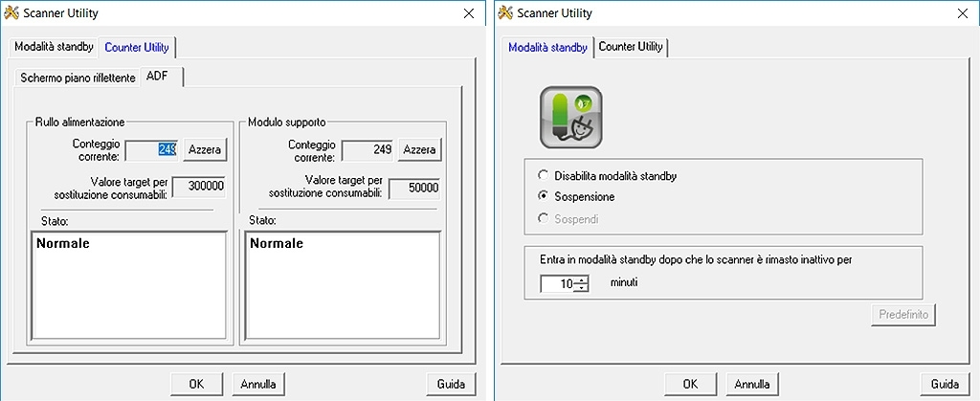Image resolution: width=980 pixels, height=401 pixels.
Task: Switch to the "Schermo piano riflettente" sub-tab
Action: 78,78
